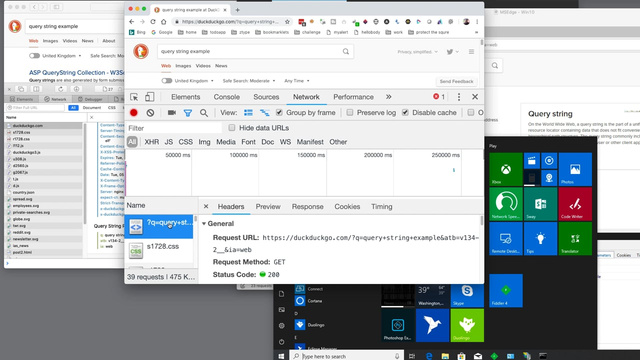640x360 pixels.
Task: Switch to the Console tab in DevTools
Action: pyautogui.click(x=227, y=97)
